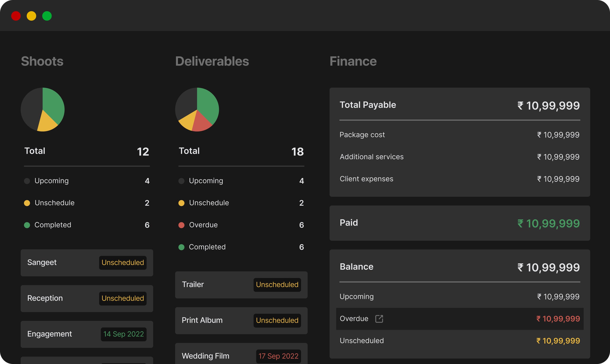Select Completed in the Deliverables legend
This screenshot has height=364, width=610.
[241, 247]
